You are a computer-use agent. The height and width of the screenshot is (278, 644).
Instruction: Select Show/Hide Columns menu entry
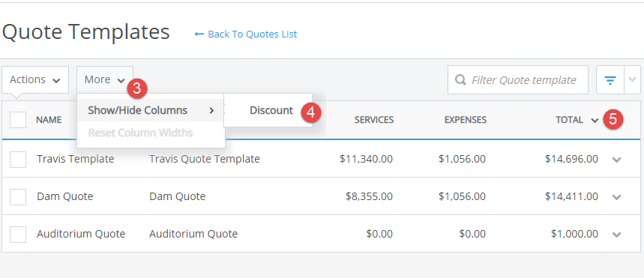point(151,110)
